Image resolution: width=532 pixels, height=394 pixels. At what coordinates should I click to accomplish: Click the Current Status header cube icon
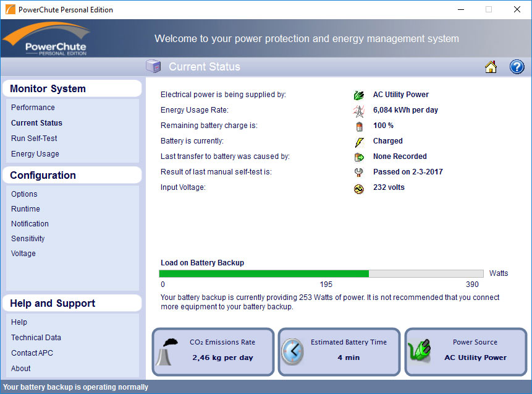click(153, 66)
